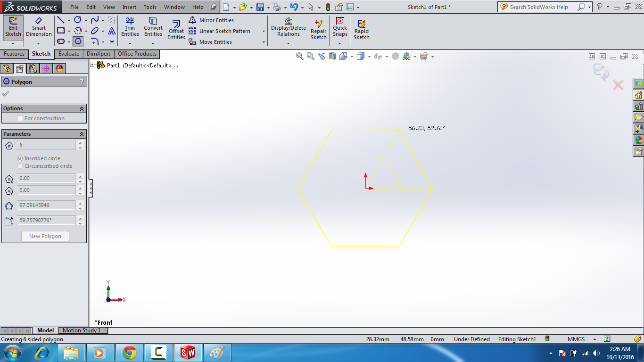Click the New Polygon button
This screenshot has height=362, width=644.
point(45,236)
